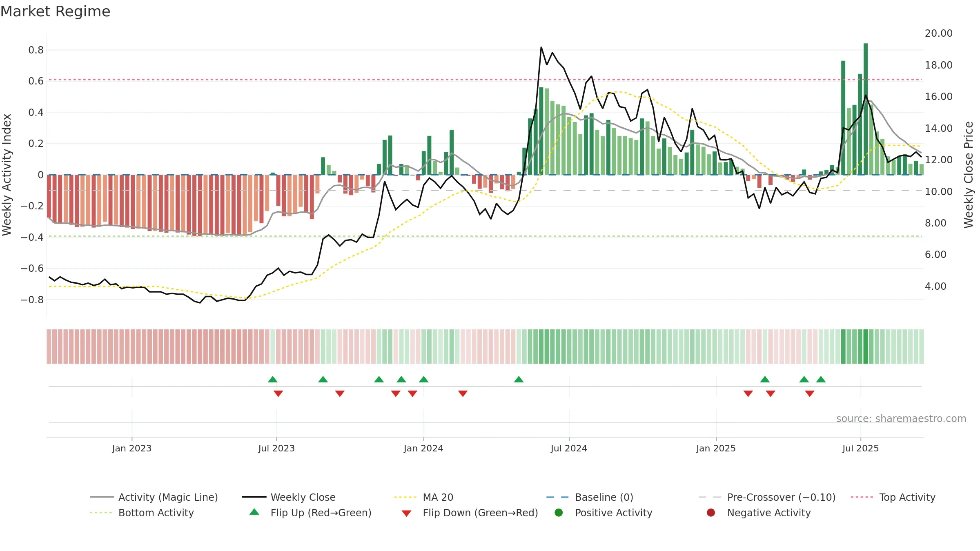This screenshot has height=551, width=980.
Task: Click the 20.00 price axis label
Action: pyautogui.click(x=938, y=33)
